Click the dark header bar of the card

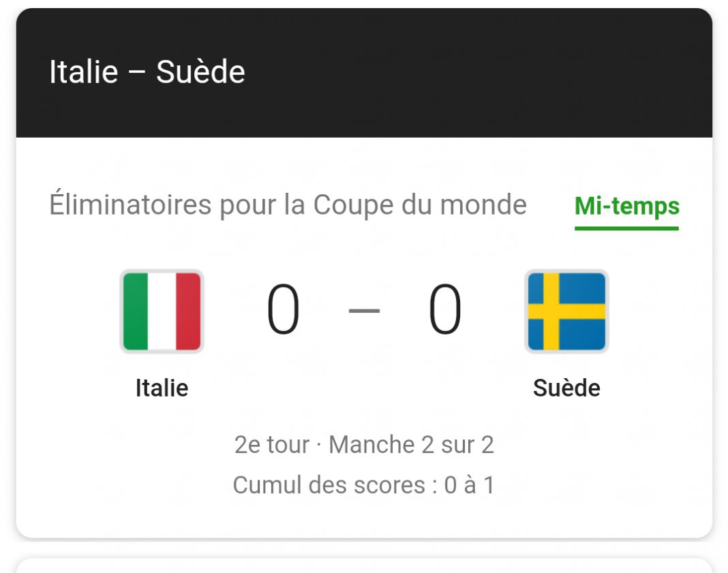pyautogui.click(x=364, y=73)
